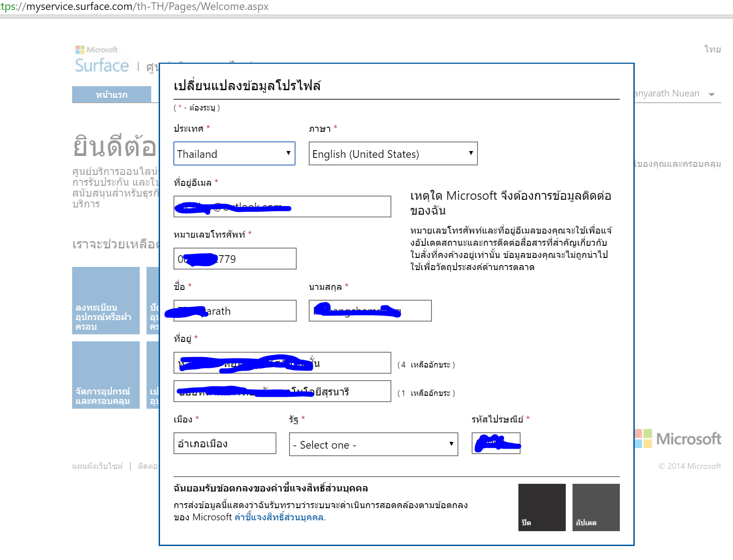The image size is (733, 560).
Task: Click the first name input field
Action: pyautogui.click(x=235, y=311)
